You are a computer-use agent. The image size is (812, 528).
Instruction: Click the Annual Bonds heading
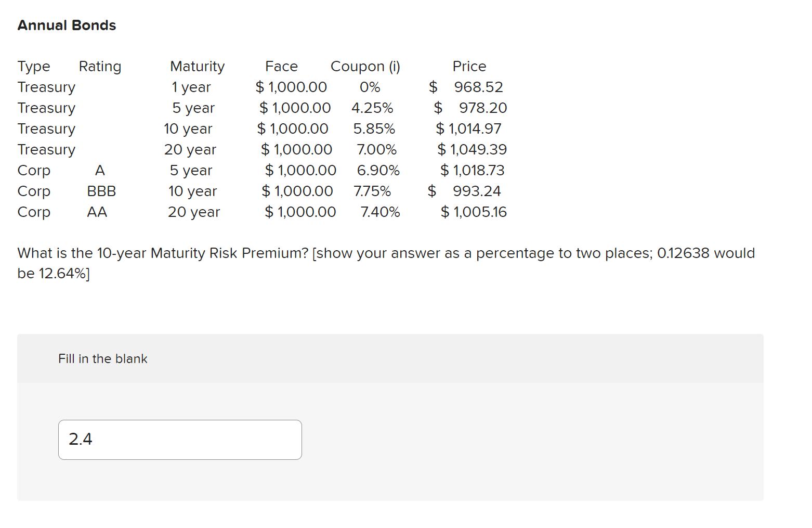tap(67, 25)
